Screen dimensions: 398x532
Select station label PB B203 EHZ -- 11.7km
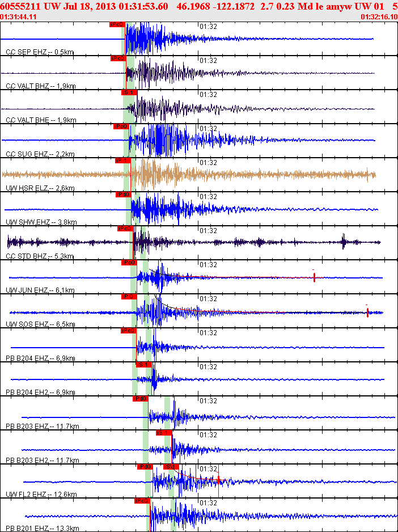(x=43, y=427)
